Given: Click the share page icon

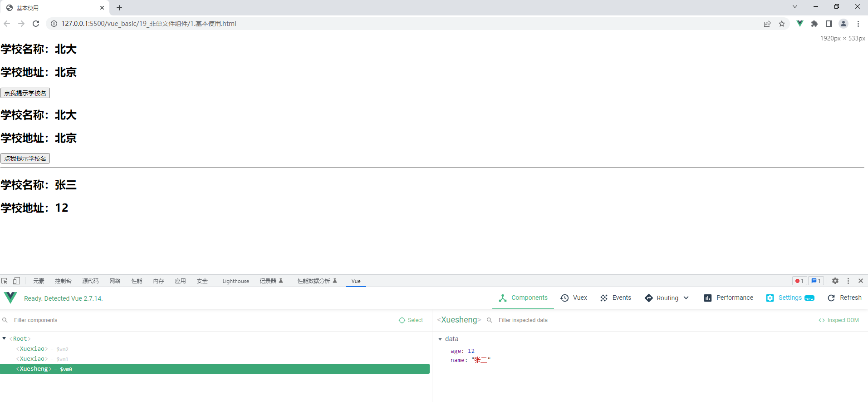Looking at the screenshot, I should click(767, 24).
